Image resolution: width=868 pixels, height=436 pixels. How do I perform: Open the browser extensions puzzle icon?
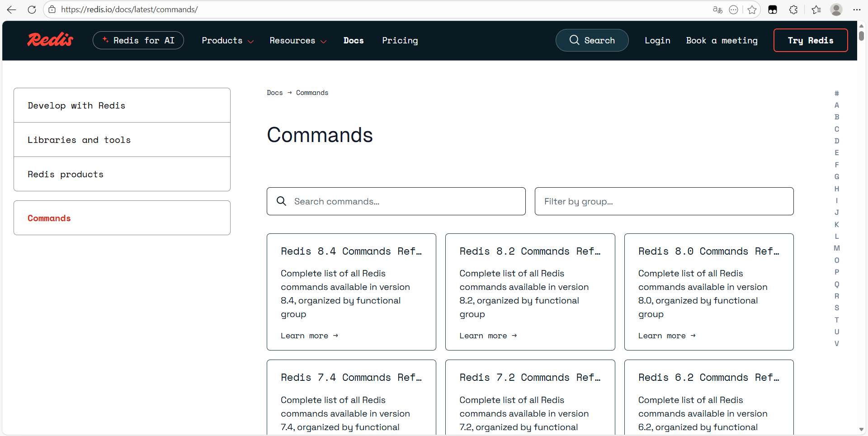tap(793, 9)
